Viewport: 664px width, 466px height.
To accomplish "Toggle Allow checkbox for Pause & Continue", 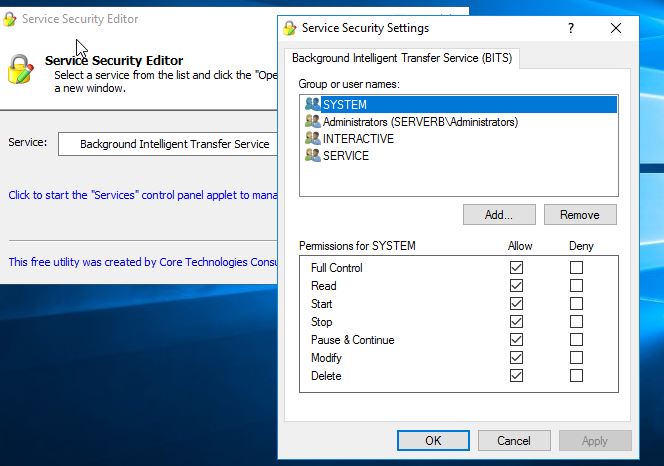I will coord(516,340).
